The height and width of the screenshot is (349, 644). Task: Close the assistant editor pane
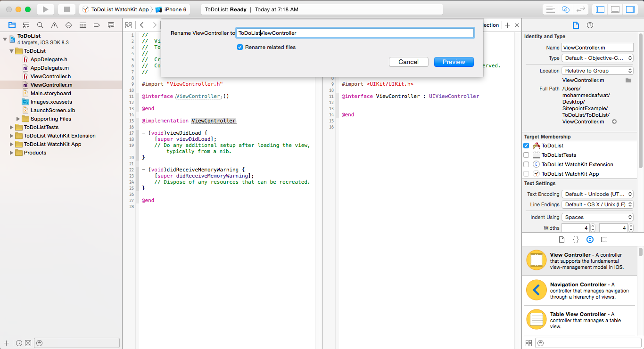click(x=517, y=25)
